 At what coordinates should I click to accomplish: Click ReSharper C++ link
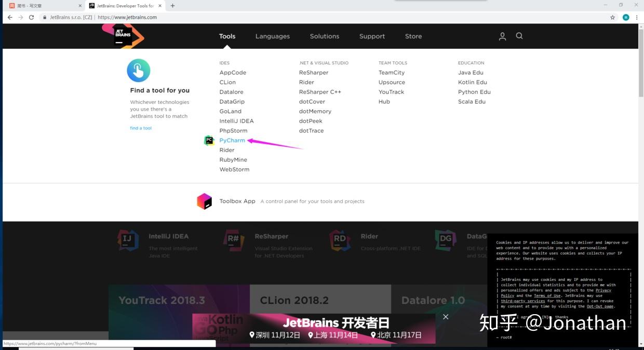pos(320,92)
